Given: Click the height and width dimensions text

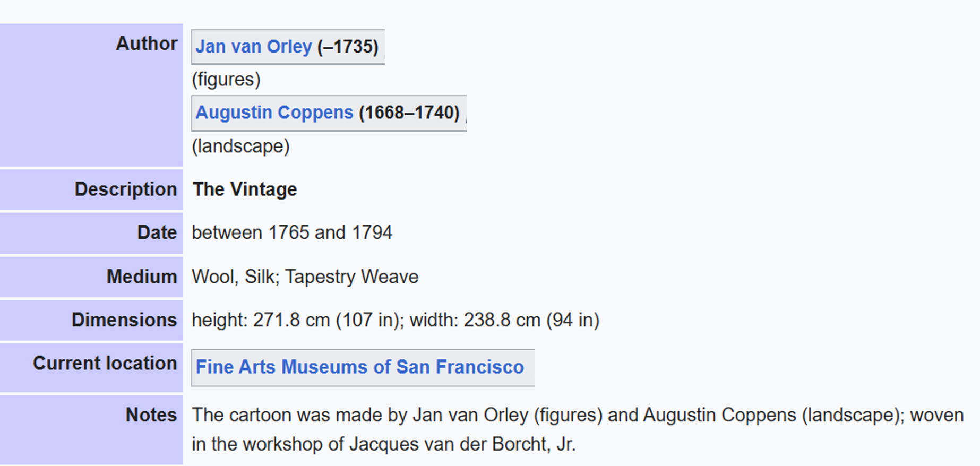Looking at the screenshot, I should tap(396, 321).
